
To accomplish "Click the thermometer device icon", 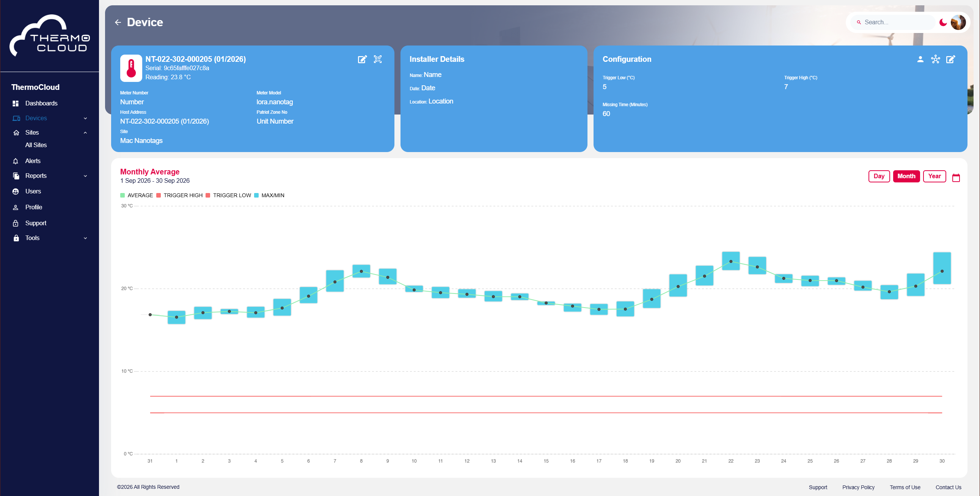I will pyautogui.click(x=131, y=68).
